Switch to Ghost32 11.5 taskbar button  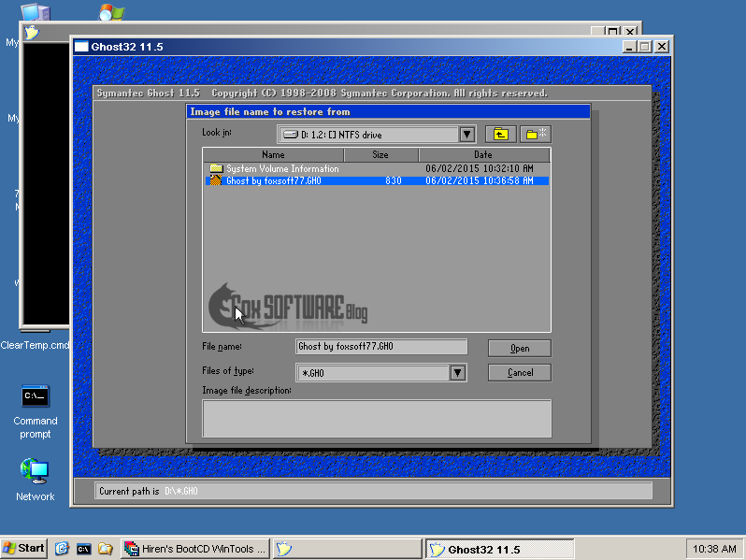point(499,550)
